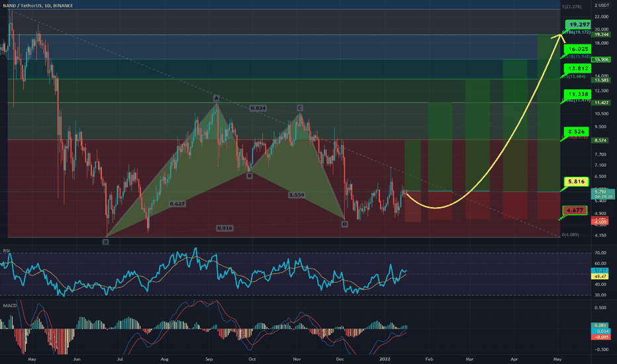Select the 13.812 target price label
This screenshot has height=364, width=617.
point(577,68)
